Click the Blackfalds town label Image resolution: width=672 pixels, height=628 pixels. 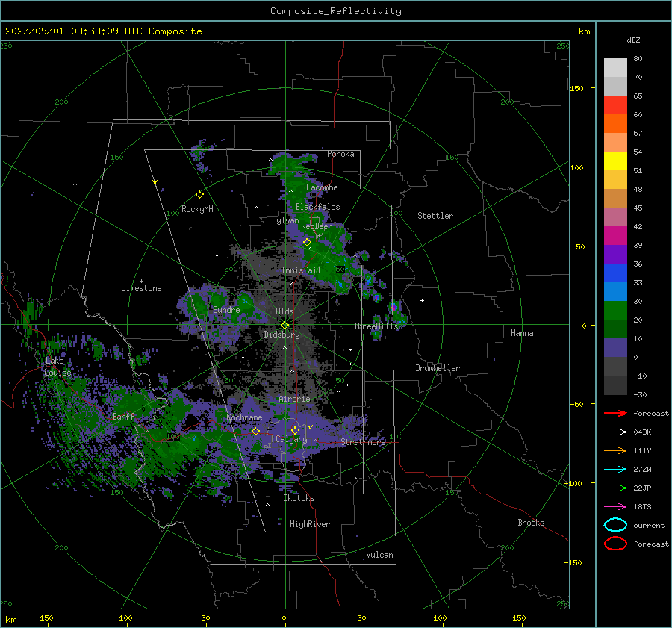317,207
